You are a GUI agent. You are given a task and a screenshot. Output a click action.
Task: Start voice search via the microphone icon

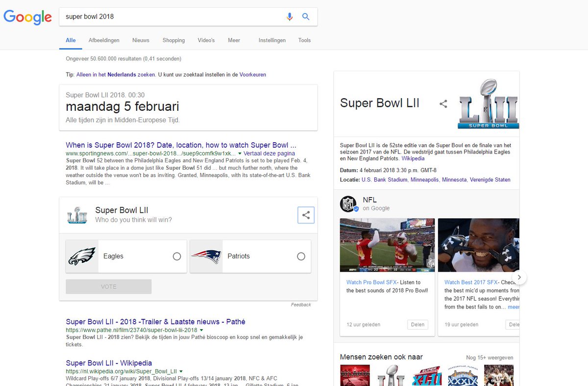pyautogui.click(x=290, y=16)
